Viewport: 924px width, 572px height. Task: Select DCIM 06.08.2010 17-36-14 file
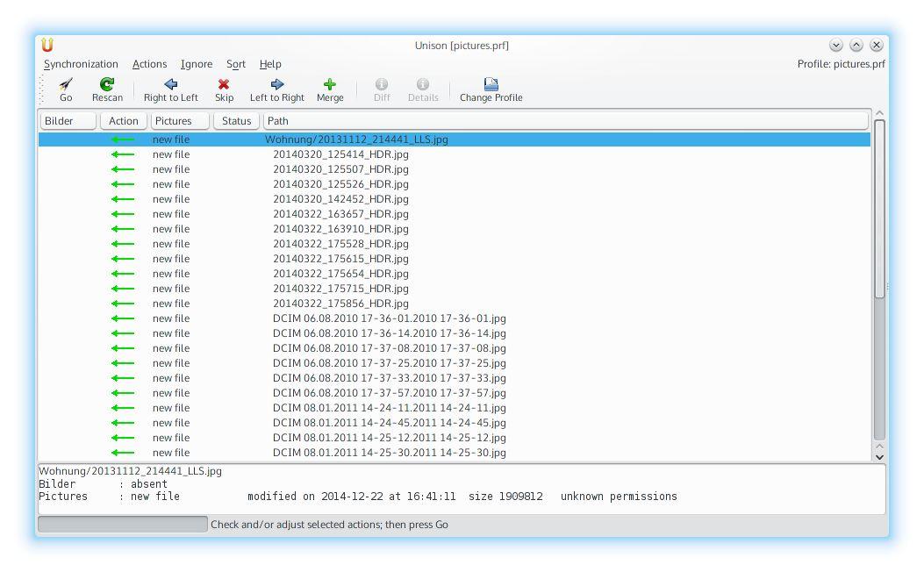click(x=390, y=333)
